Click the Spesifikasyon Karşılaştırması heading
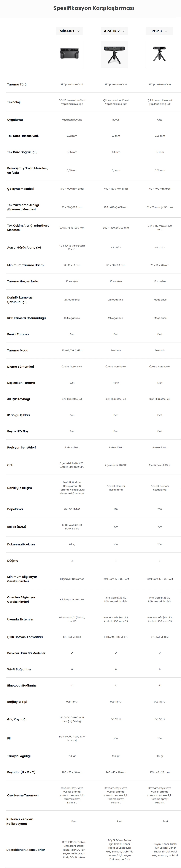Image resolution: width=181 pixels, height=868 pixels. 94,8
